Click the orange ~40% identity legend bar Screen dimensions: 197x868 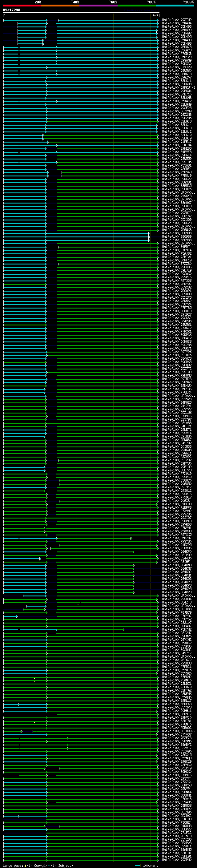click(x=60, y=6)
